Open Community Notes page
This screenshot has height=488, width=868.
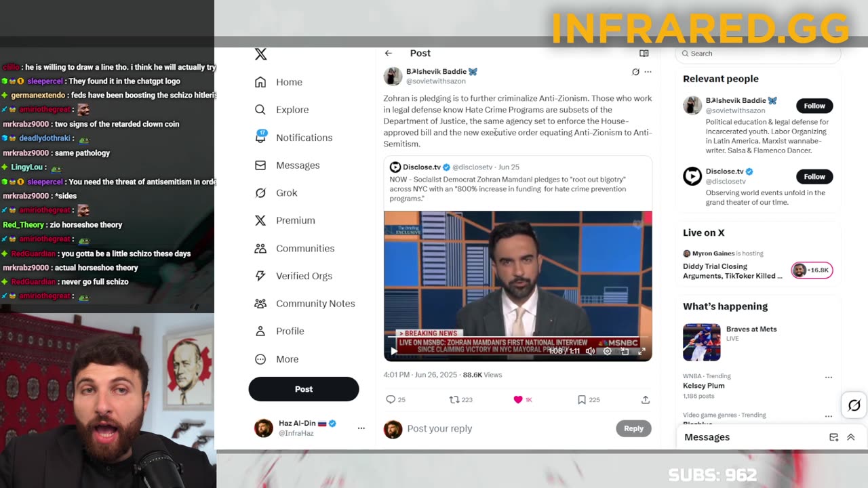[315, 304]
